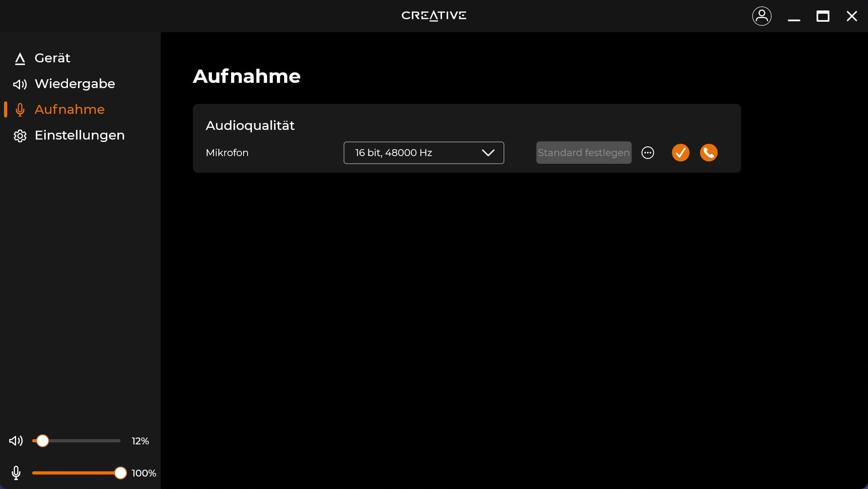The height and width of the screenshot is (489, 868).
Task: Click the speaker volume slider handle
Action: (x=43, y=441)
